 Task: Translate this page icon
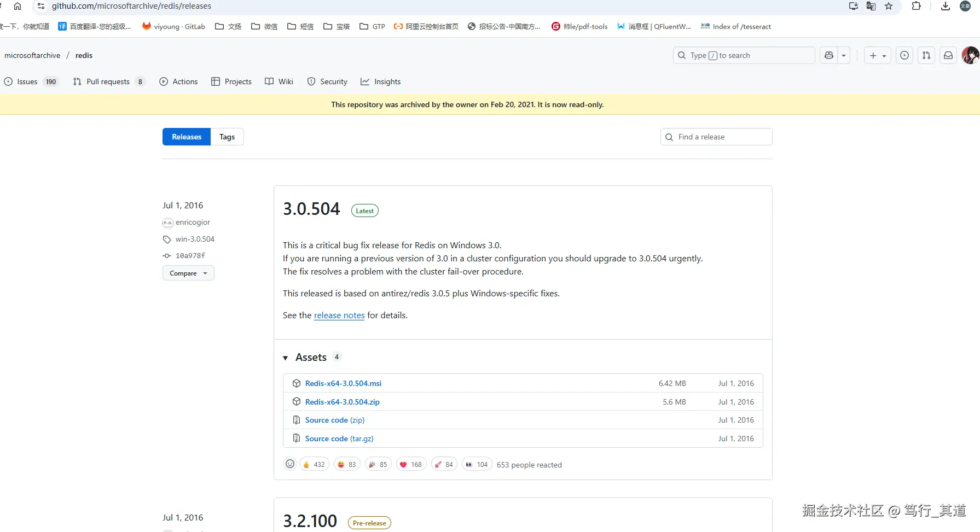(871, 6)
